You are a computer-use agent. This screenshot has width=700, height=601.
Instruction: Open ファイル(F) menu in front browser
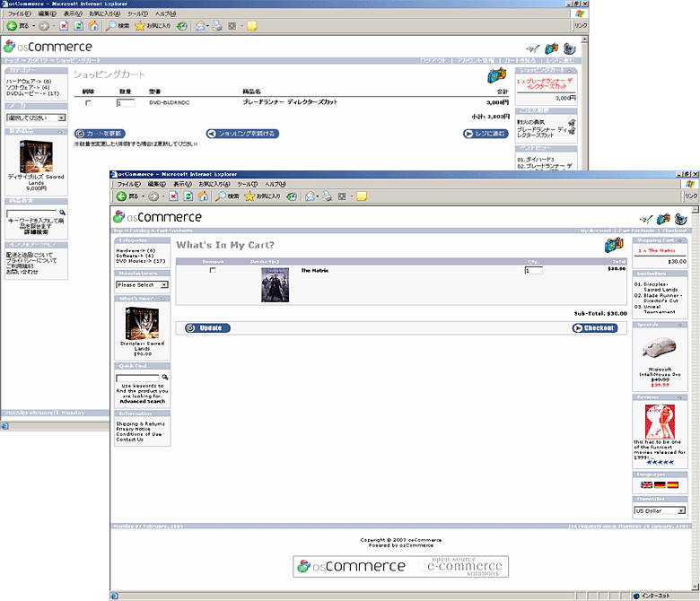128,184
